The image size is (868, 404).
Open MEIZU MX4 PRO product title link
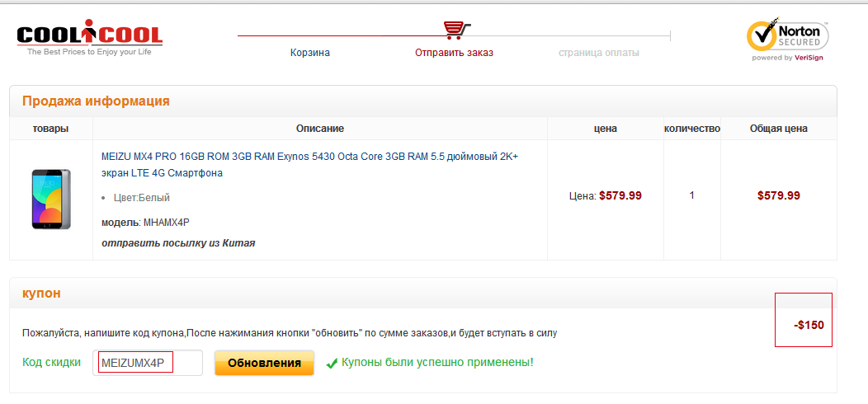(x=309, y=165)
